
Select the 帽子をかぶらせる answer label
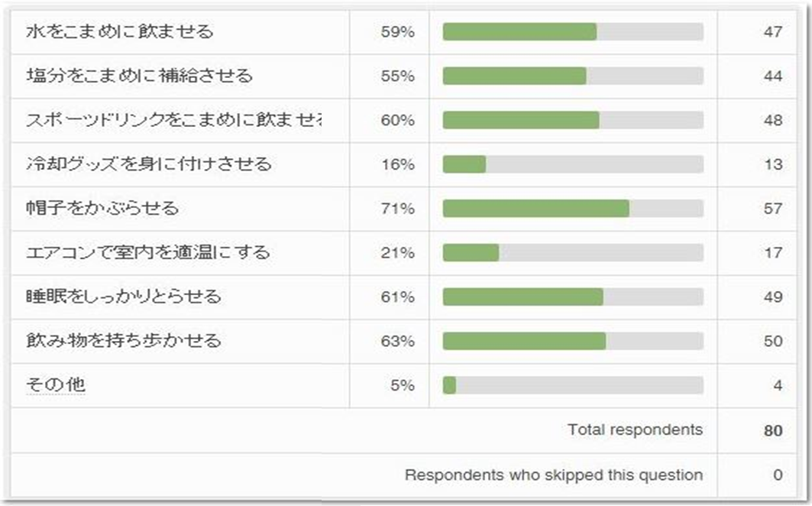pyautogui.click(x=102, y=208)
